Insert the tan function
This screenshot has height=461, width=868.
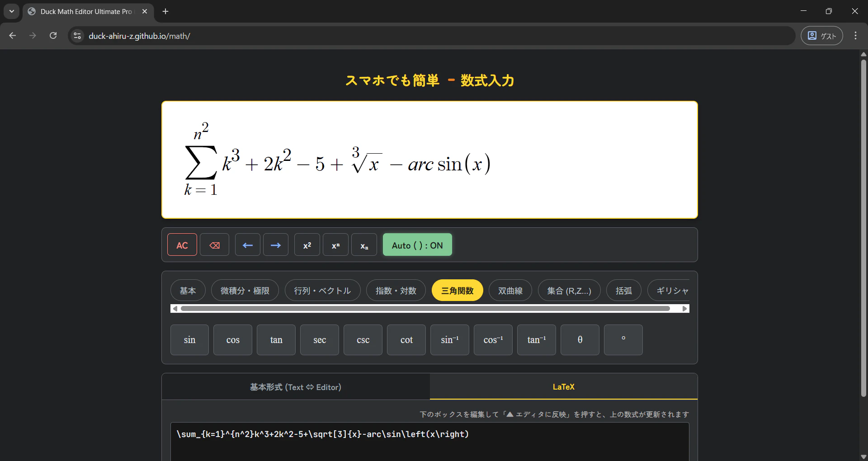[x=276, y=340]
